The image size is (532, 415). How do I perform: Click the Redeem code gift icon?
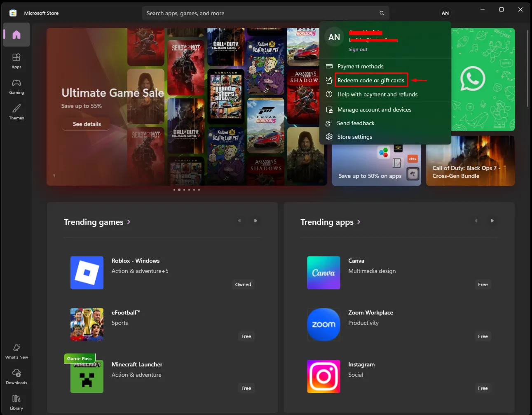coord(329,80)
